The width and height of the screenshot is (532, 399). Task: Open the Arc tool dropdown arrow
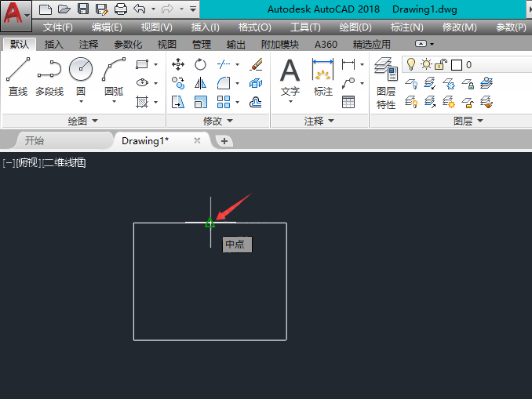pos(114,101)
